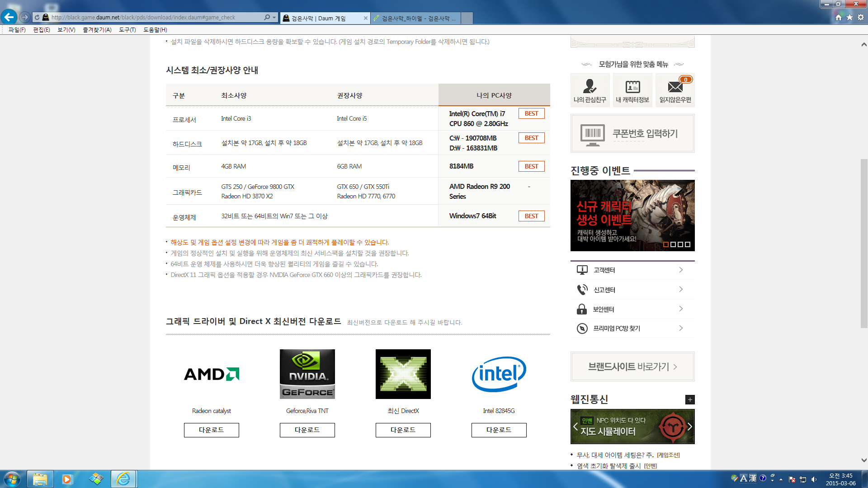Screen dimensions: 868x488
Task: Expand 웹진통신 with the plus button
Action: pyautogui.click(x=690, y=399)
